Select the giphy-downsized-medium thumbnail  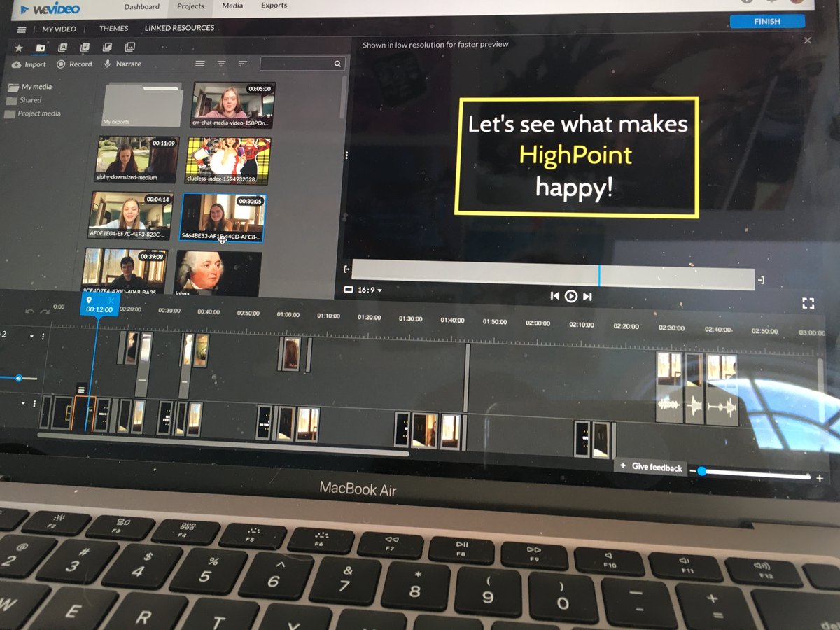(136, 160)
